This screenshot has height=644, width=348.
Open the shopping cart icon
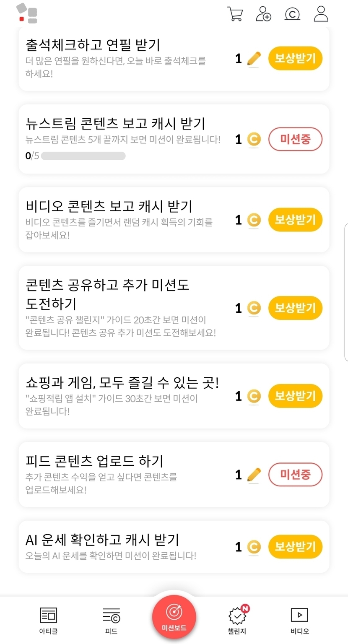point(235,14)
